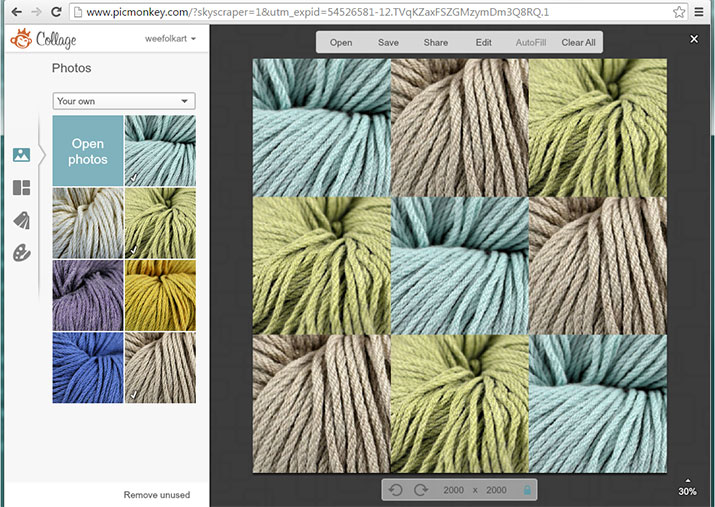The height and width of the screenshot is (507, 715).
Task: Click Open in the top toolbar
Action: coord(341,42)
